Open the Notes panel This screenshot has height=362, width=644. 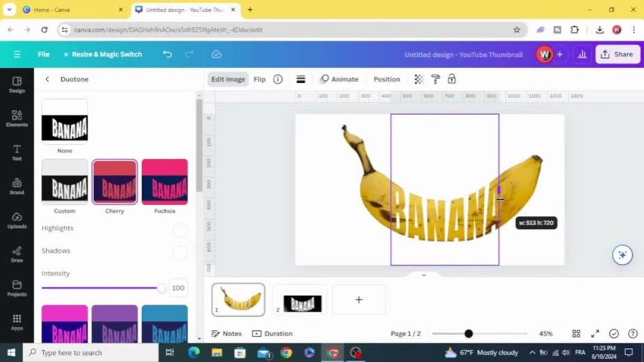coord(226,333)
